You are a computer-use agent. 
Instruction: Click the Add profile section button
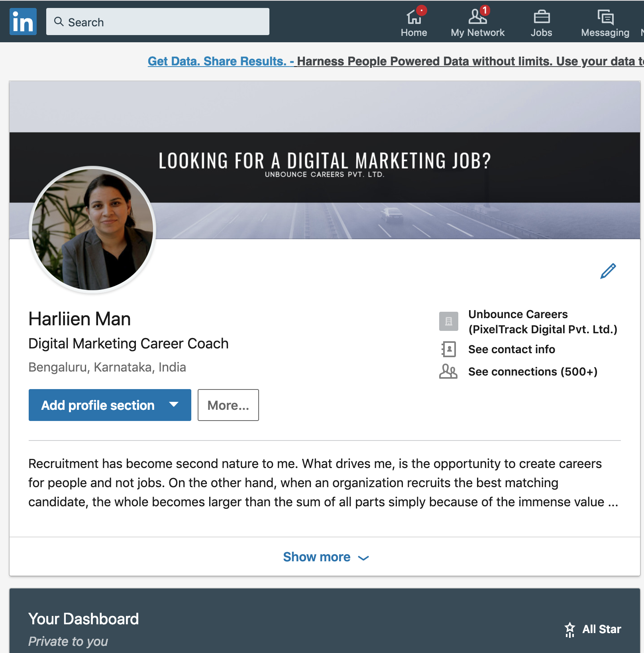coord(110,405)
